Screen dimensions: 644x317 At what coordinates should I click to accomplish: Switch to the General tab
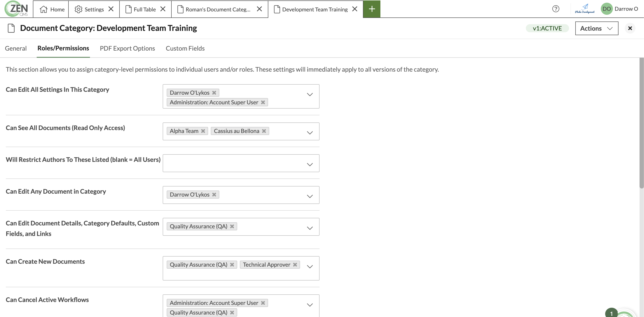tap(16, 48)
